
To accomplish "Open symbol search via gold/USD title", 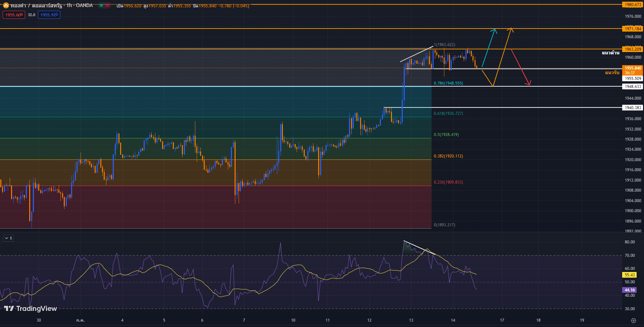I will pos(51,6).
